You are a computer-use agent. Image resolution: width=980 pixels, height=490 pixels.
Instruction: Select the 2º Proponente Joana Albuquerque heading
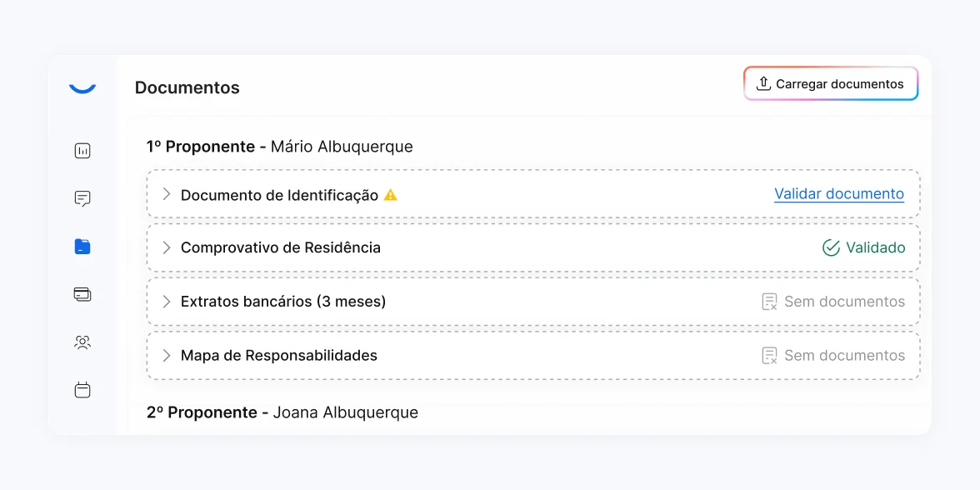pos(282,412)
